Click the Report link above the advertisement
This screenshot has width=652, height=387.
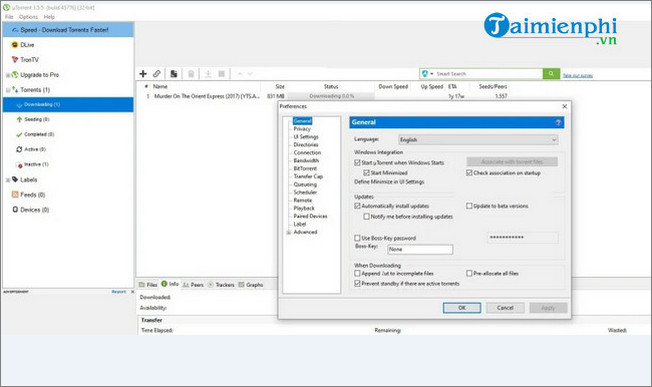(x=119, y=292)
